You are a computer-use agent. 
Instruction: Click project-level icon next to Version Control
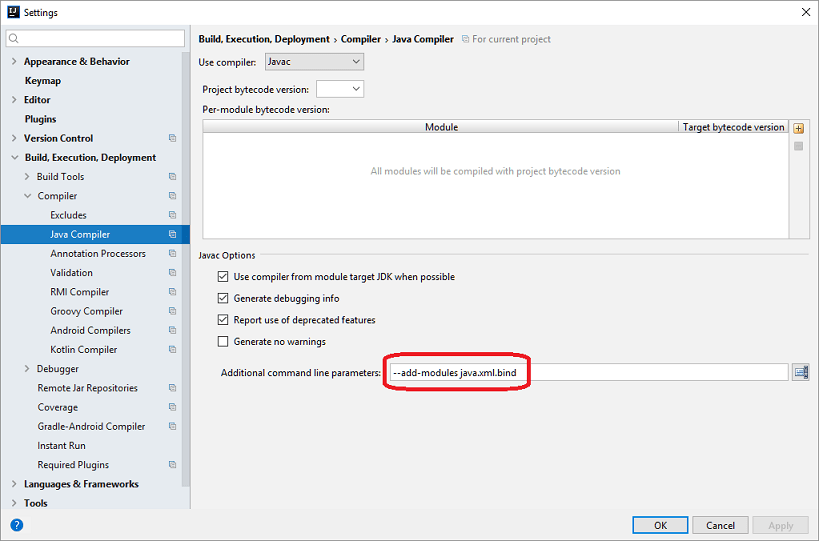[x=172, y=138]
